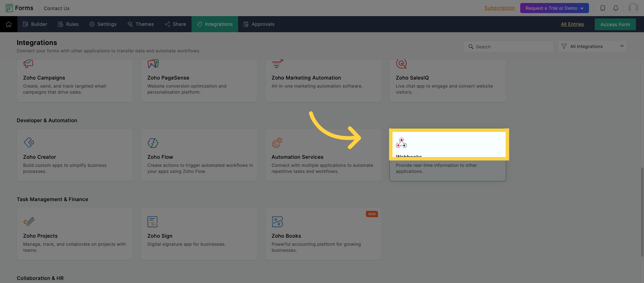
Task: Click the NEW badge on Zoho Books
Action: [372, 214]
